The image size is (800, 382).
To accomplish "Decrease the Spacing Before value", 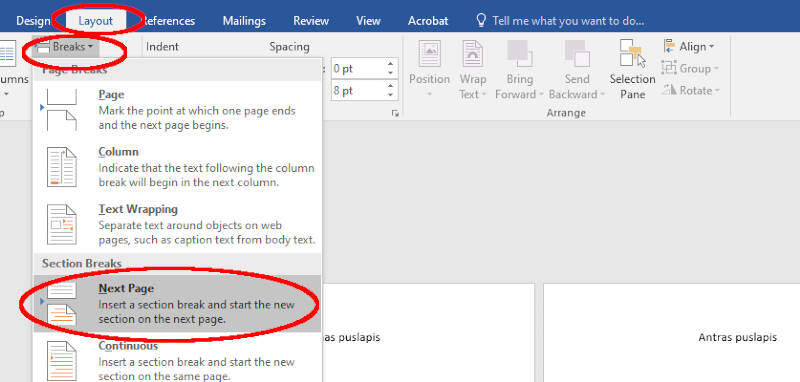I will click(391, 74).
